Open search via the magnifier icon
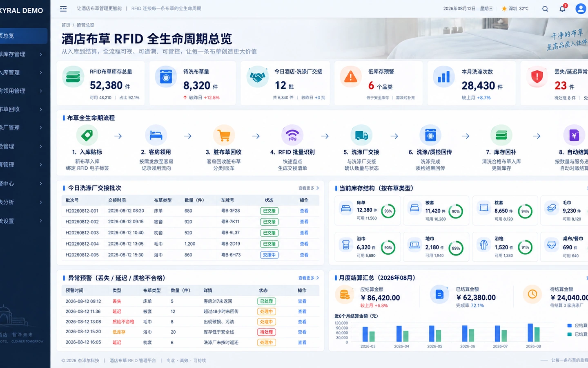The image size is (588, 368). [545, 9]
